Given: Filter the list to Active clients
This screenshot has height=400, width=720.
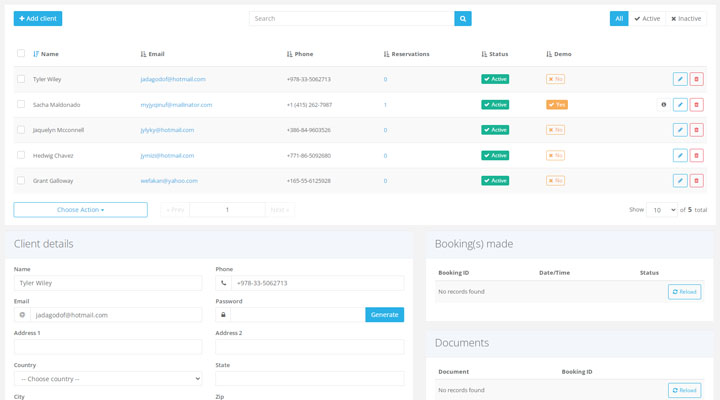Looking at the screenshot, I should [x=647, y=19].
